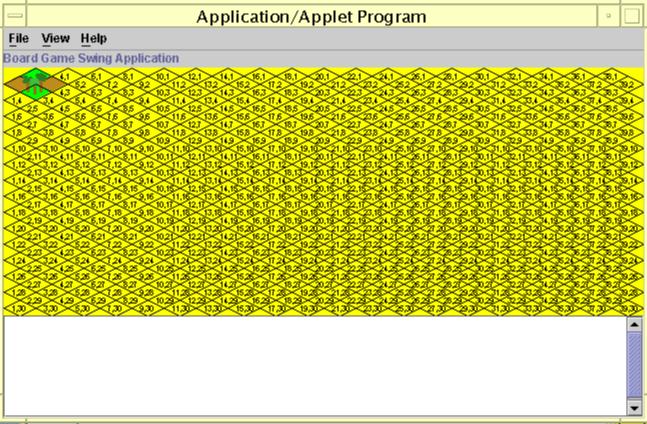Select board cell 6,1

(99, 76)
